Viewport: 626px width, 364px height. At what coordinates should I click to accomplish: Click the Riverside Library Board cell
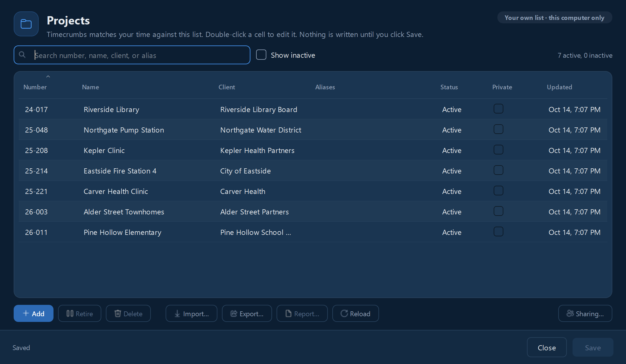pyautogui.click(x=259, y=110)
